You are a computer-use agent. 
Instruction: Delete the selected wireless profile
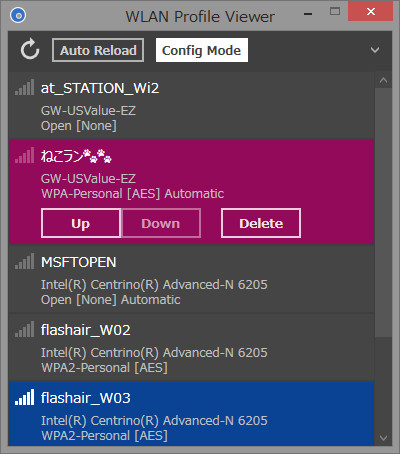point(261,223)
